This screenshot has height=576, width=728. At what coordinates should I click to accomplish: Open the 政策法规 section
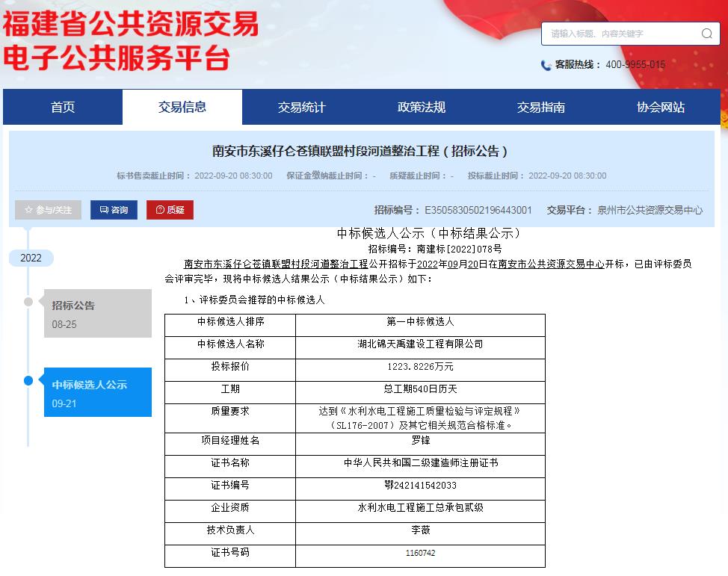(421, 107)
